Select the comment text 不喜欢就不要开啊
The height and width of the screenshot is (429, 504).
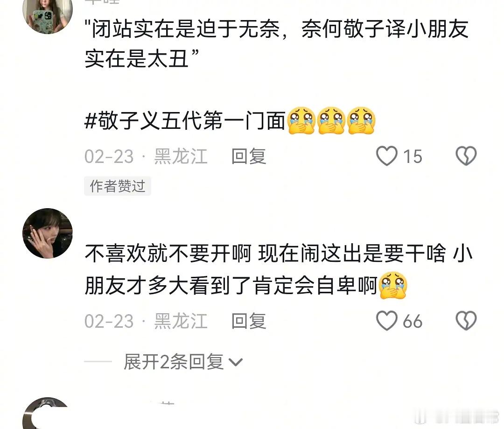[168, 253]
